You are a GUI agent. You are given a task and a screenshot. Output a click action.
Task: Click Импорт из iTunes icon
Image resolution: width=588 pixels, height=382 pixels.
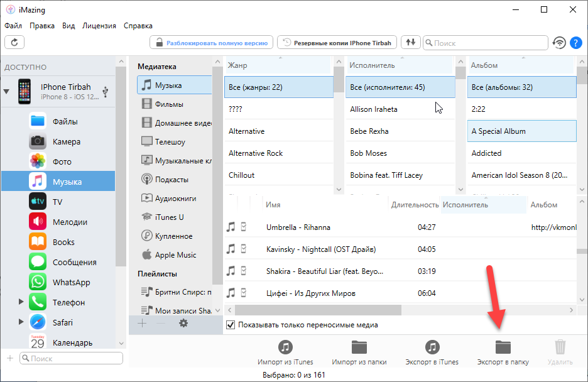click(285, 347)
